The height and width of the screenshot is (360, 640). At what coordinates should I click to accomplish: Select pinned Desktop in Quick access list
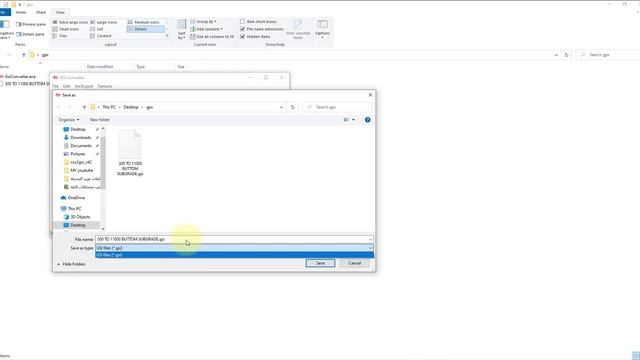78,129
